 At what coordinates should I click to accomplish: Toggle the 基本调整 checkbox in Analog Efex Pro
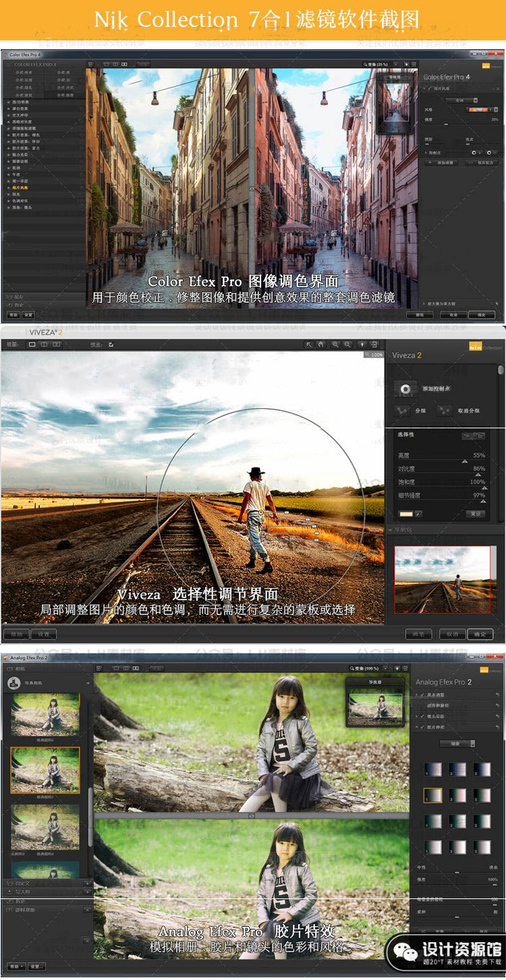click(422, 695)
